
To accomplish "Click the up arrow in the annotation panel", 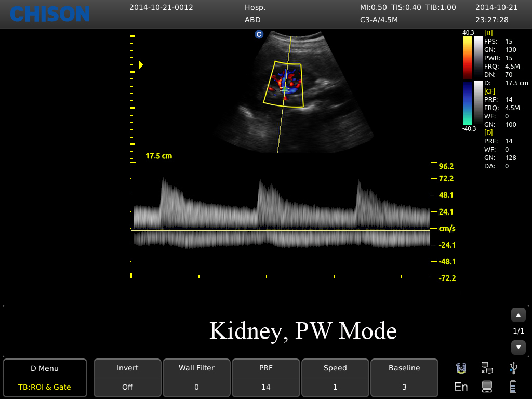I will pyautogui.click(x=518, y=315).
